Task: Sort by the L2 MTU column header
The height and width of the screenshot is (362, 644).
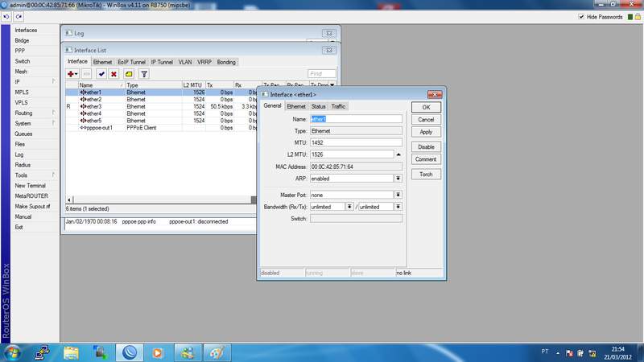Action: click(192, 85)
